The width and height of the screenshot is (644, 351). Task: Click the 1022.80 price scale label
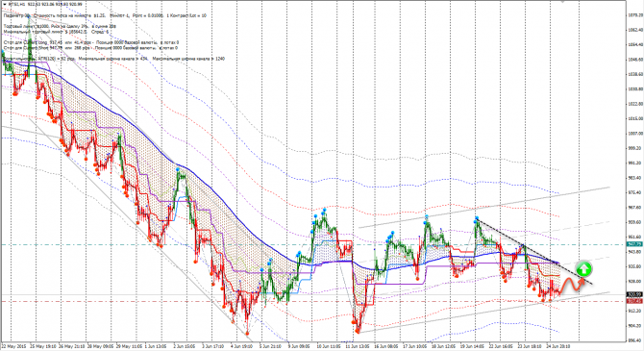pos(635,104)
